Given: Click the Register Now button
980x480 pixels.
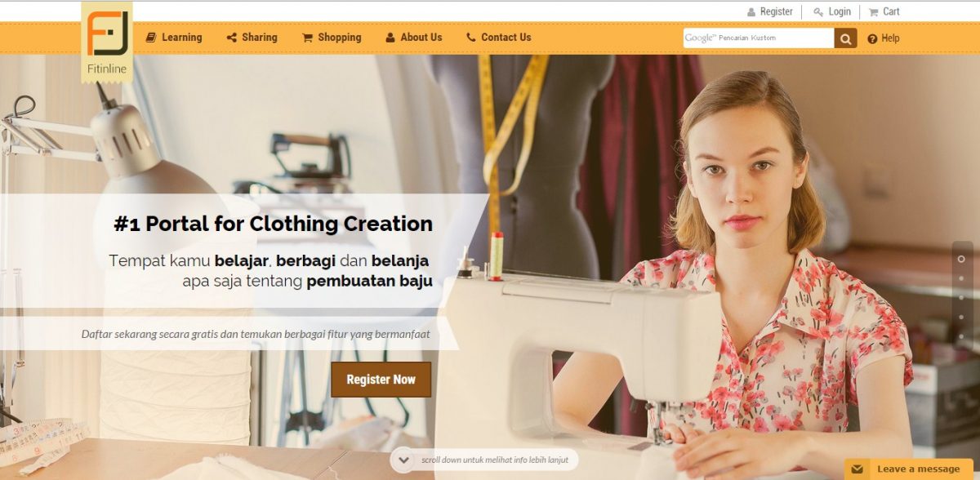Looking at the screenshot, I should (381, 380).
